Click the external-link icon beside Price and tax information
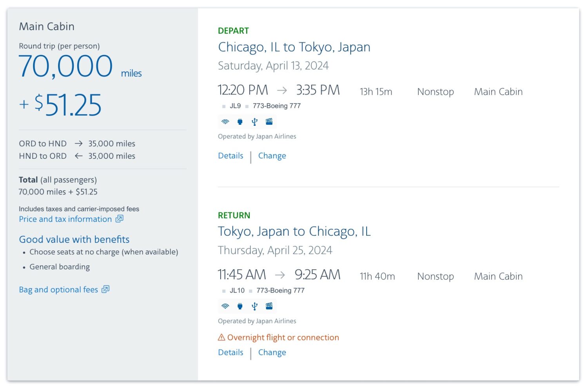Screen dimensions: 588x387 119,219
